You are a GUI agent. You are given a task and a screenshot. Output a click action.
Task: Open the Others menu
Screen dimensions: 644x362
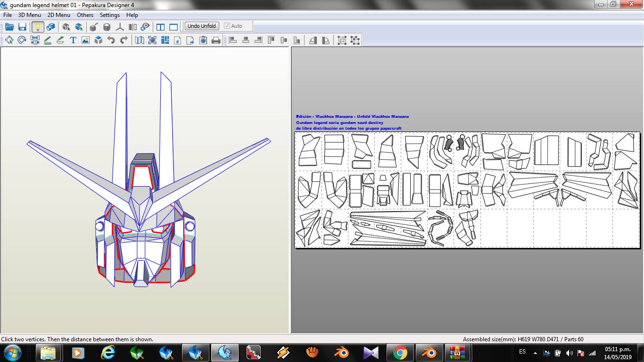pos(85,15)
